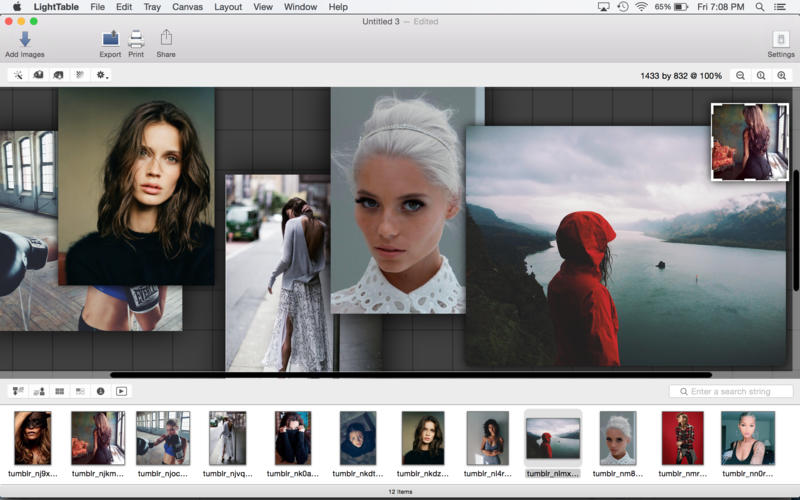Switch tray to grid thumbnail view
Screen dimensions: 800x500
(59, 391)
